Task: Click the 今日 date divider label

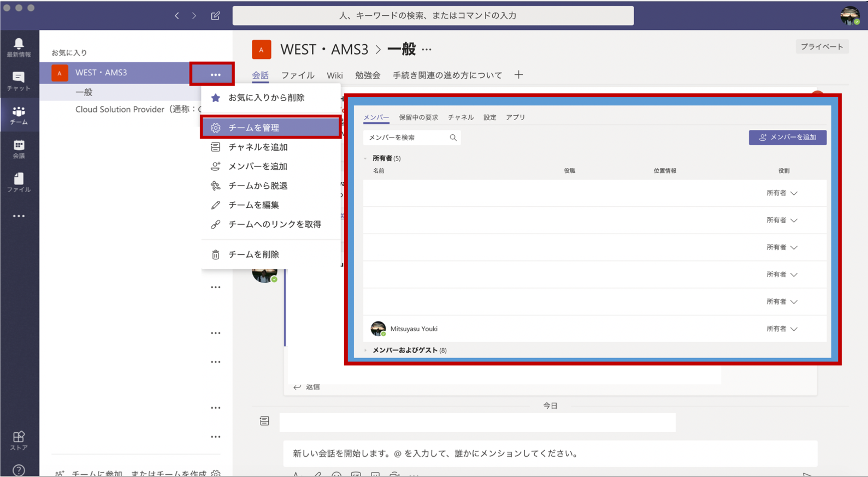Action: (550, 406)
